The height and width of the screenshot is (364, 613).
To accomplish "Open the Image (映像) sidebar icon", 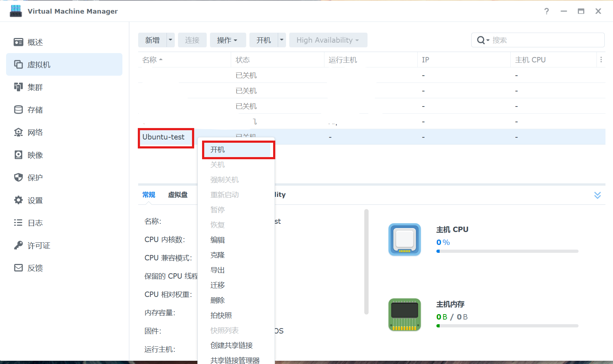I will point(18,155).
